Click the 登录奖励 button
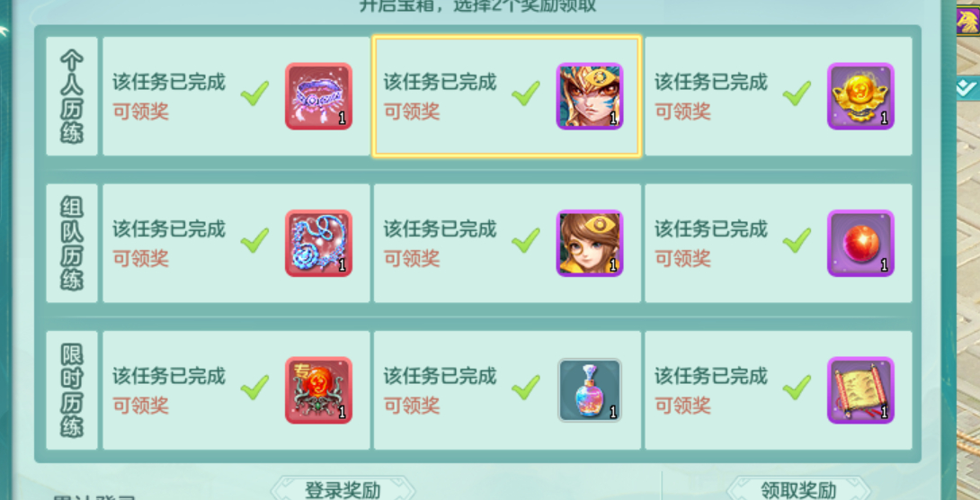The image size is (980, 500). (343, 489)
